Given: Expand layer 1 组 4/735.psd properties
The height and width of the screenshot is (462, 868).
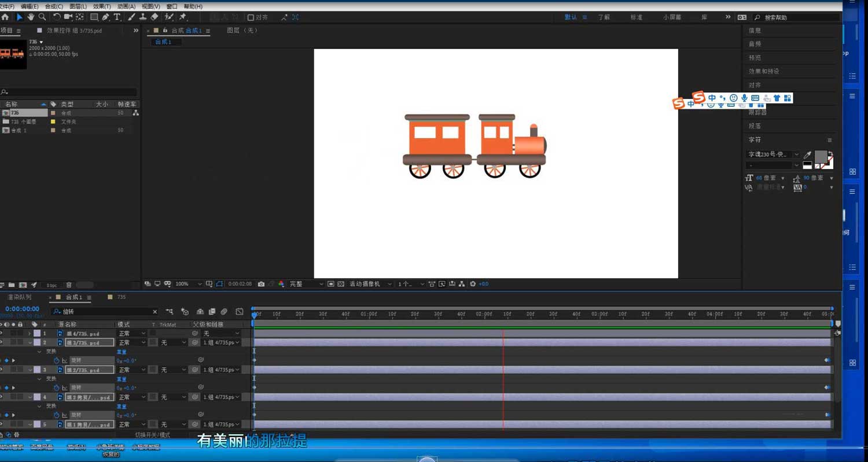Looking at the screenshot, I should pyautogui.click(x=30, y=334).
